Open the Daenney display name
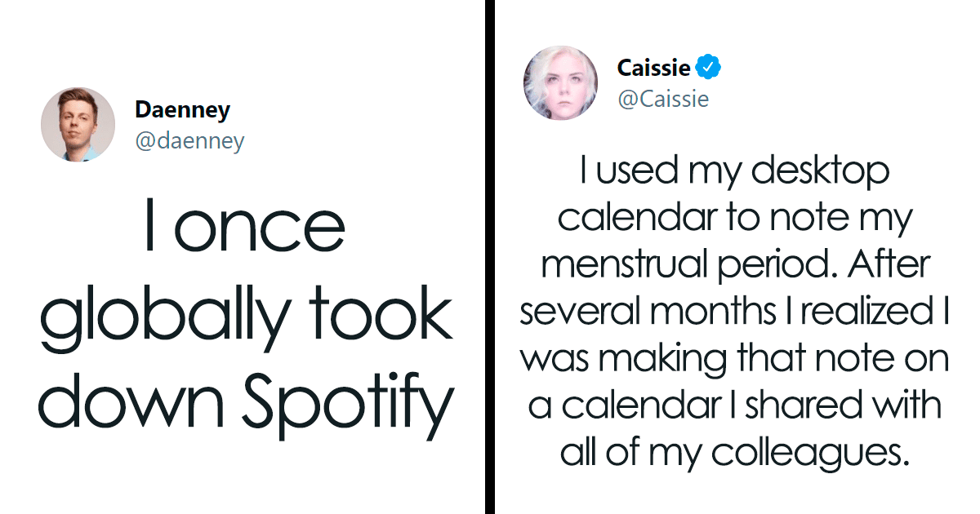The width and height of the screenshot is (980, 514). [x=182, y=110]
